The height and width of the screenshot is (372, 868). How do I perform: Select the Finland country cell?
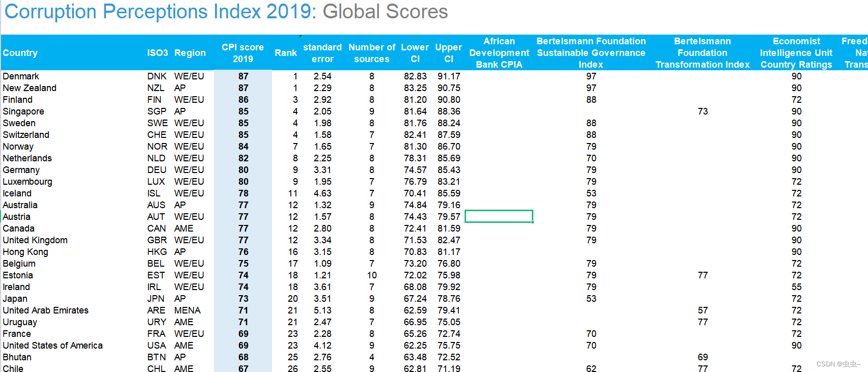pos(18,100)
